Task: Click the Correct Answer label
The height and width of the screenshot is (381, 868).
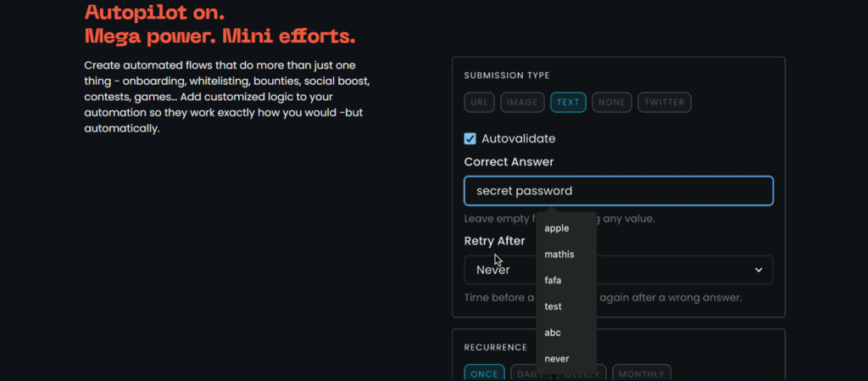Action: click(x=509, y=161)
